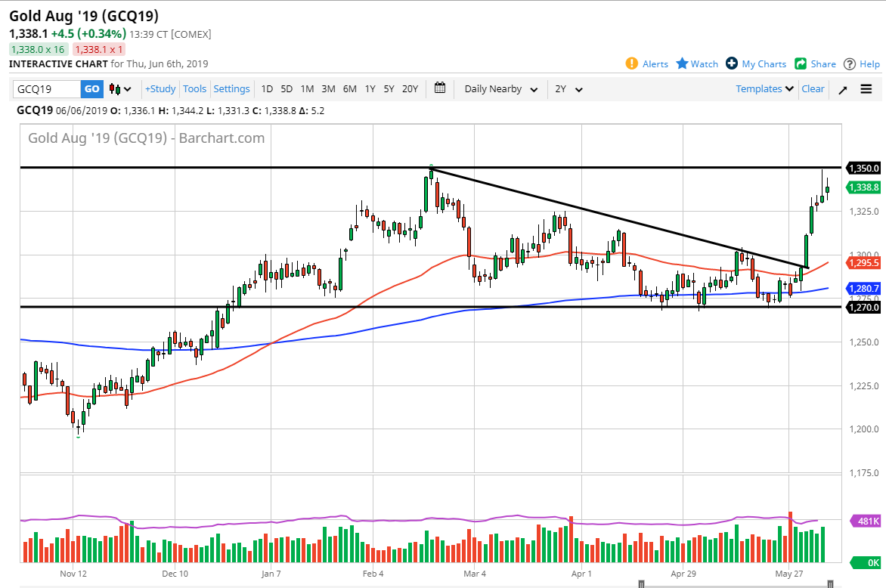Screen dimensions: 886x588
Task: Open Help question mark icon
Action: tap(850, 63)
